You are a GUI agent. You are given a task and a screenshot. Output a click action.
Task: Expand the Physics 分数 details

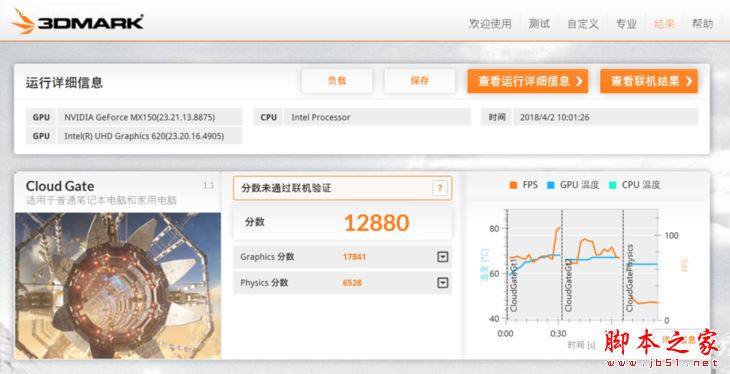(443, 283)
